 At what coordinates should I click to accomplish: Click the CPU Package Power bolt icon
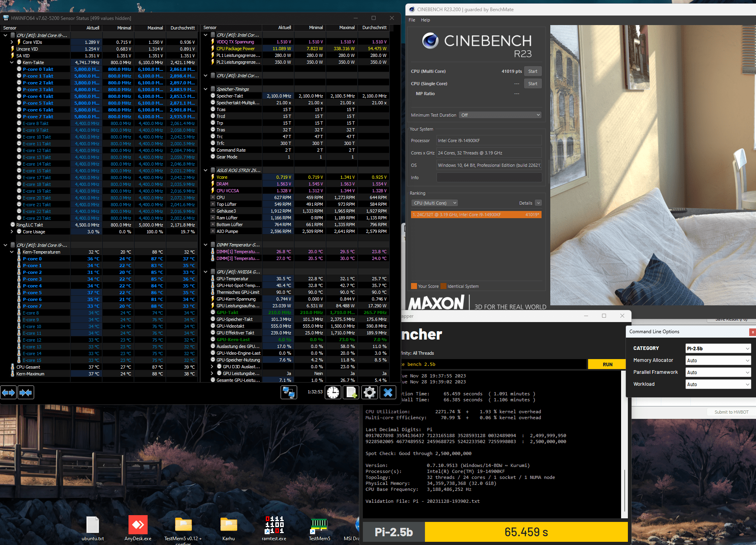pos(212,49)
